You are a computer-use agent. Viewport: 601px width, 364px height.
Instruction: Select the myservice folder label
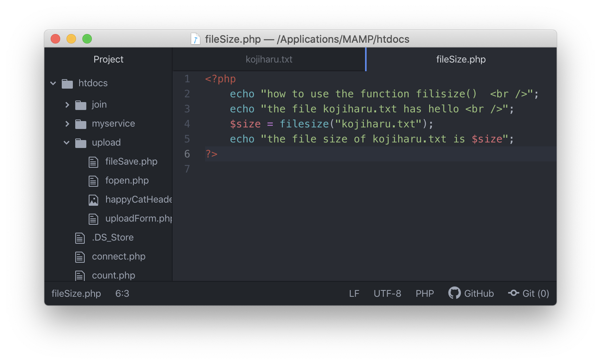coord(114,123)
